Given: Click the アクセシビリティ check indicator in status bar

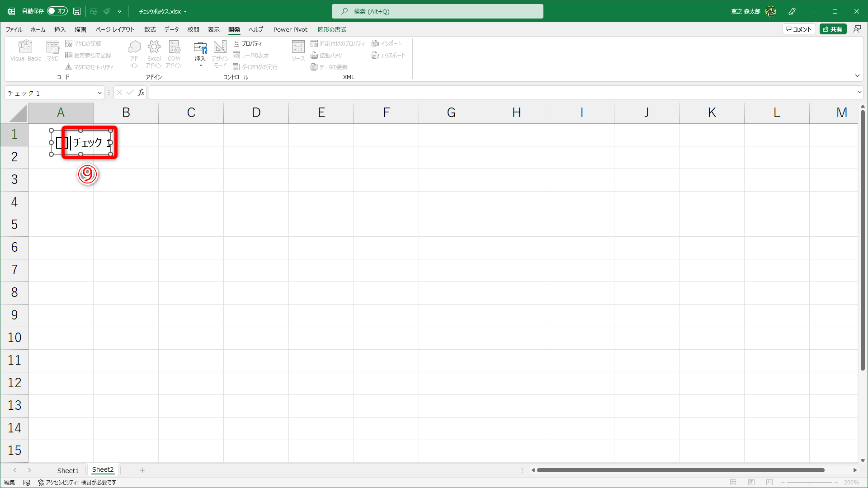Looking at the screenshot, I should pyautogui.click(x=77, y=482).
